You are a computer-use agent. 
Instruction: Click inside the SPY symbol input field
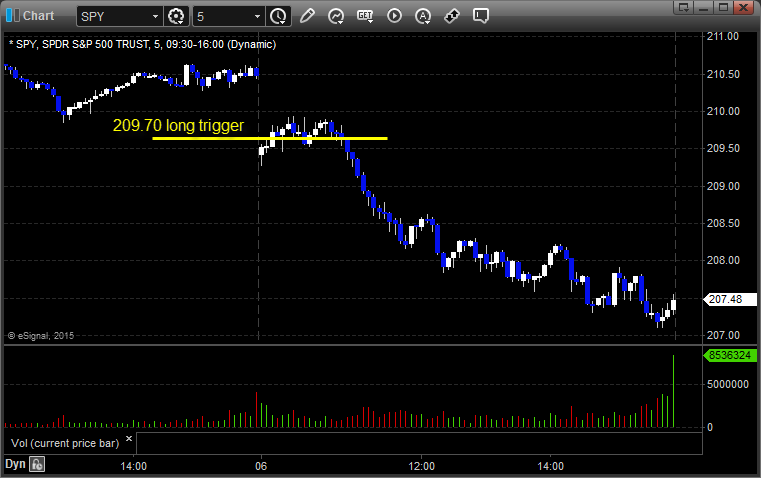point(114,16)
